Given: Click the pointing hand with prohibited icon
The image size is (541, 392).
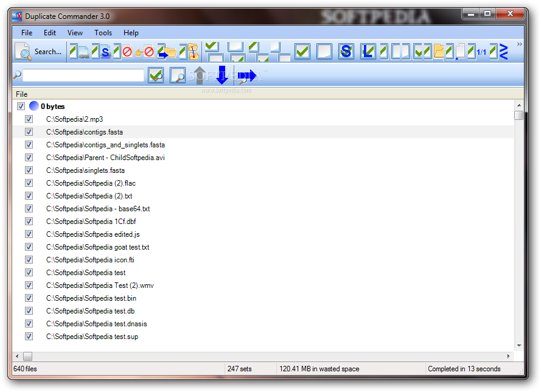Looking at the screenshot, I should coord(145,52).
